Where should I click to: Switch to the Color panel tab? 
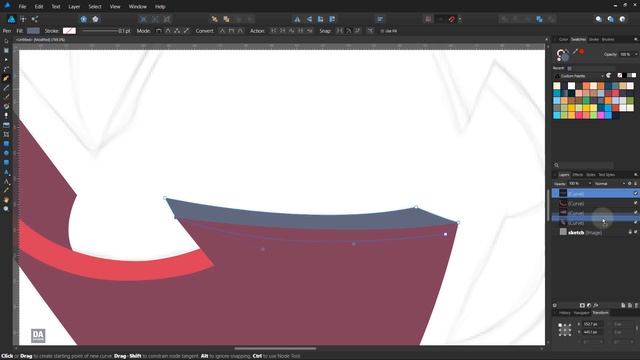(x=563, y=40)
